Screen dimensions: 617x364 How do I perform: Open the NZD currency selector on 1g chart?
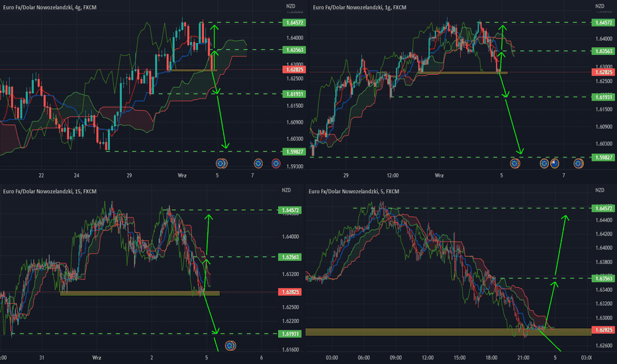[x=600, y=7]
